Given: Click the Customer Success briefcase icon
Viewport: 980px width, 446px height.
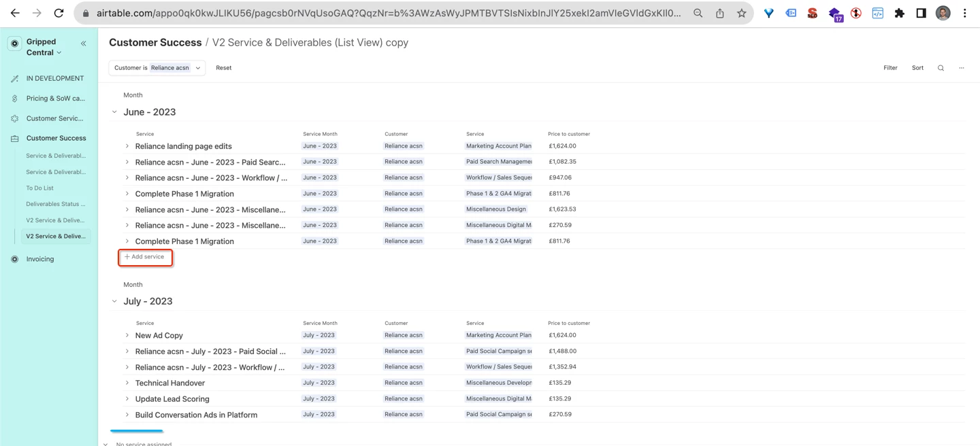Looking at the screenshot, I should click(x=14, y=138).
